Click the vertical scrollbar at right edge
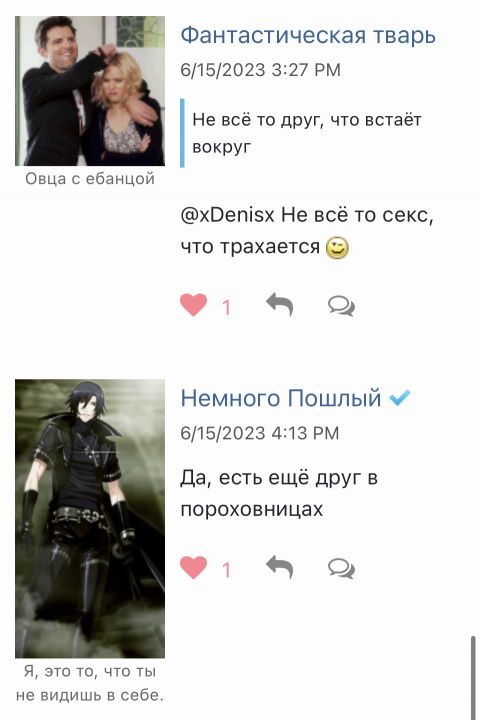The image size is (480, 720). click(x=473, y=677)
